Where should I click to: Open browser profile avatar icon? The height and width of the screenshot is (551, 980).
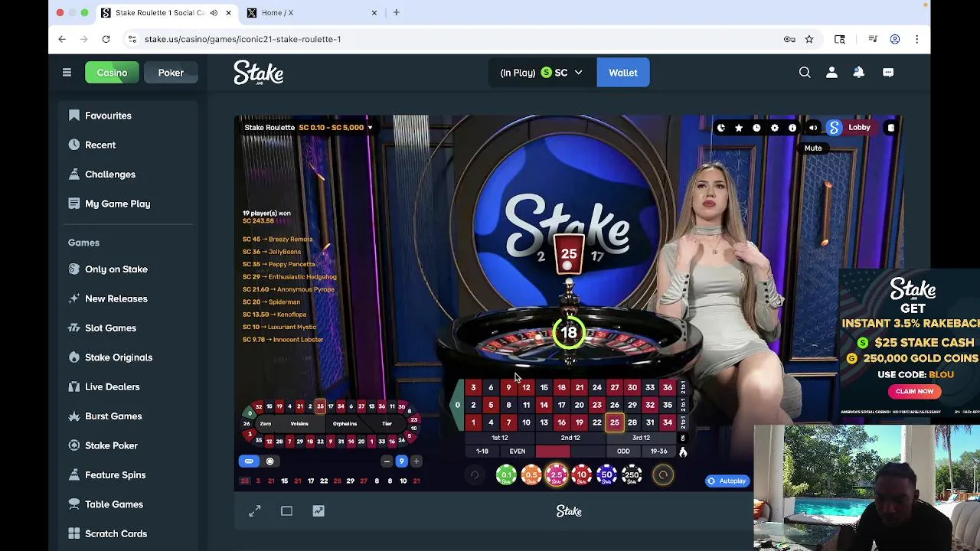(894, 39)
